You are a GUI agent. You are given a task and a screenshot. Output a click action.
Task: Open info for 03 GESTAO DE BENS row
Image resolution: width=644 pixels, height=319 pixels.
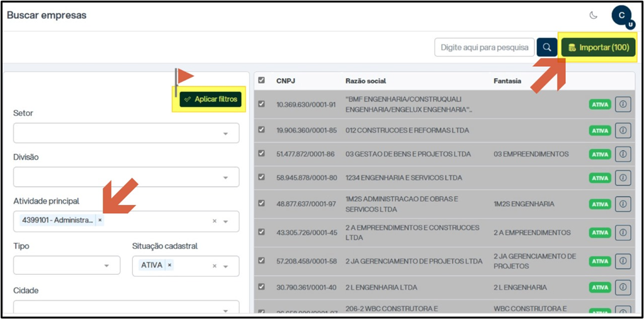click(623, 154)
